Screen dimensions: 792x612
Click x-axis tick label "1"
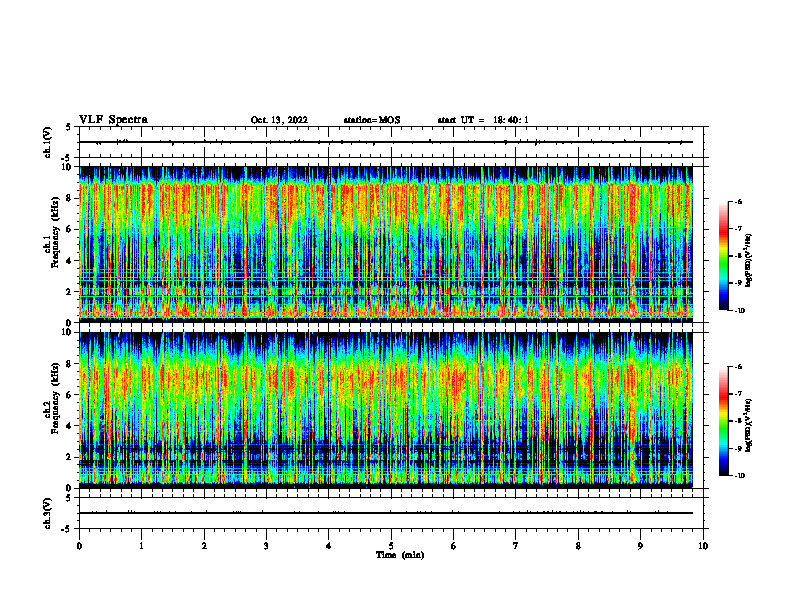141,546
